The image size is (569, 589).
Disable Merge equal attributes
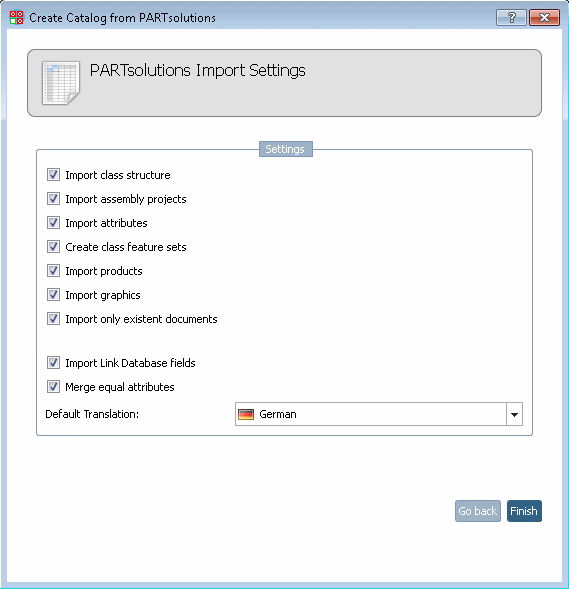click(53, 387)
